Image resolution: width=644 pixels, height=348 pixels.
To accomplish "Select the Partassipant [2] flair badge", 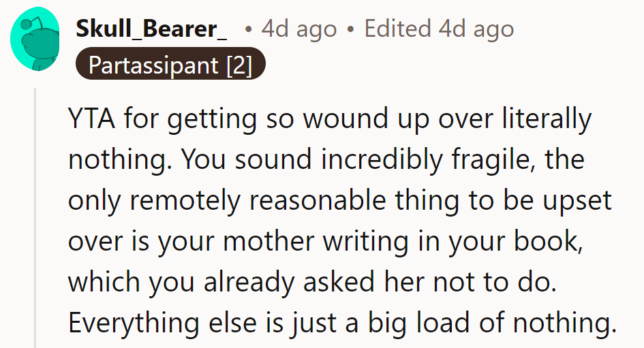I will (170, 65).
